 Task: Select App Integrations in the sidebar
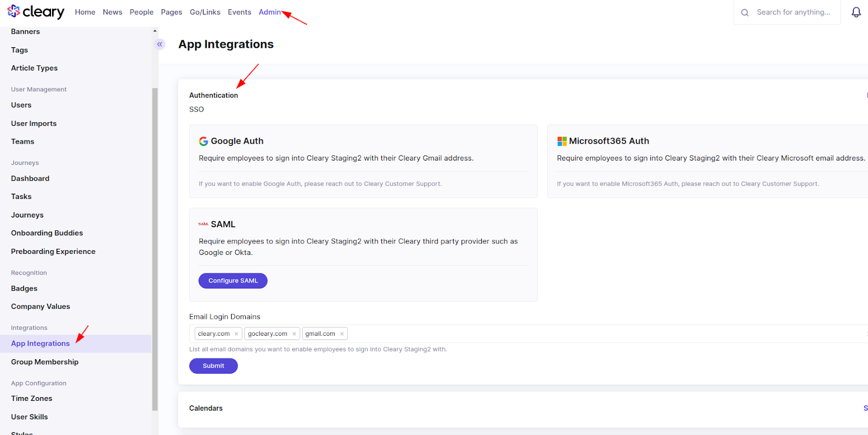pos(41,344)
